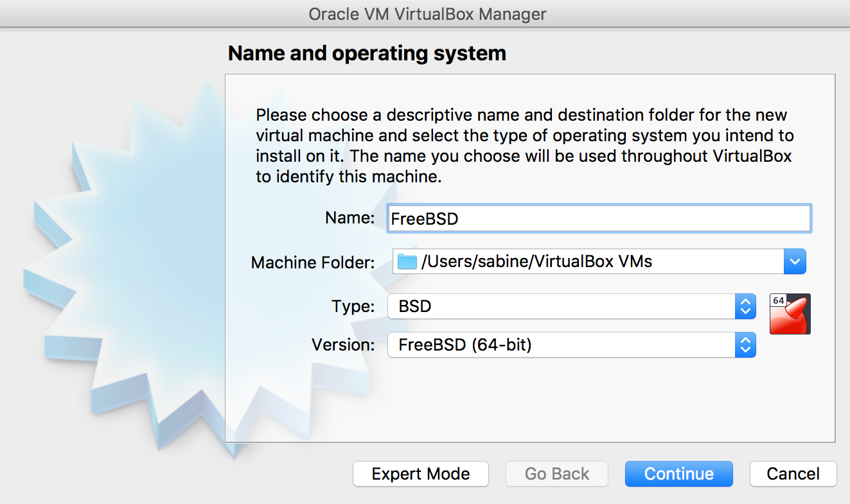Switch to Expert Mode
850x504 pixels.
(x=420, y=474)
